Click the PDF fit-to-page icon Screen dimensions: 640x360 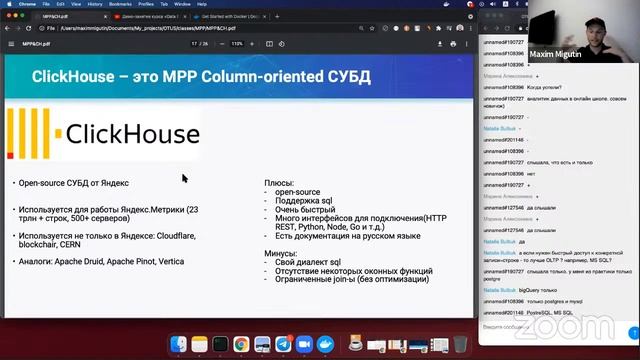pos(269,44)
